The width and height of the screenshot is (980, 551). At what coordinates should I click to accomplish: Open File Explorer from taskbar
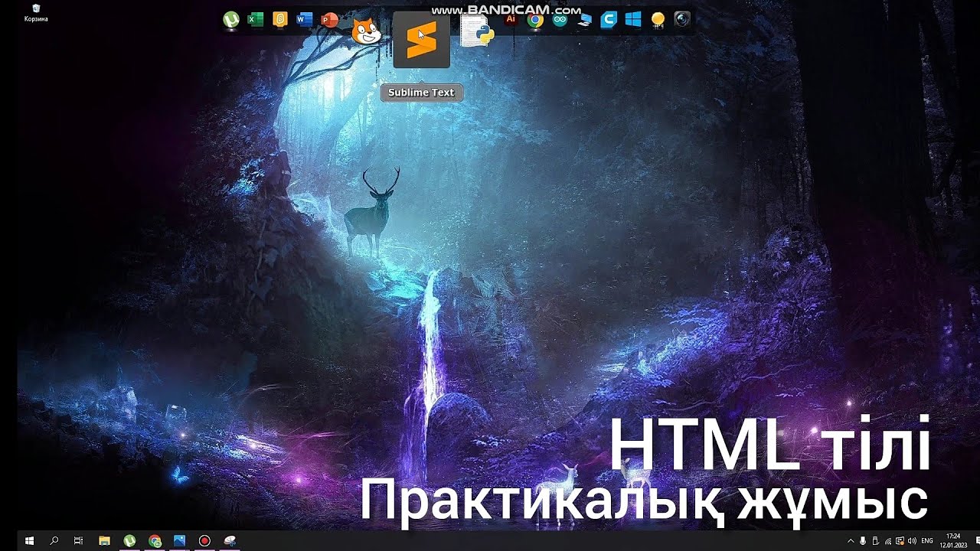pos(105,540)
